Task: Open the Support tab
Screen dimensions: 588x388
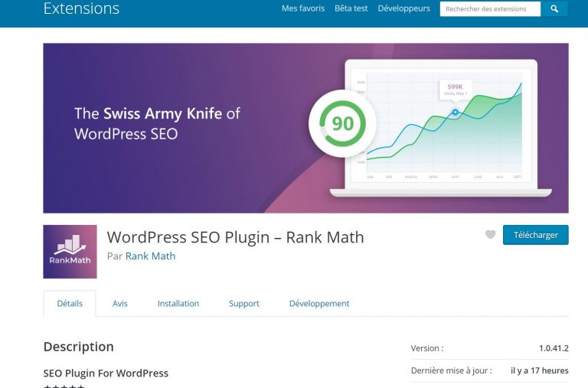Action: click(x=244, y=304)
